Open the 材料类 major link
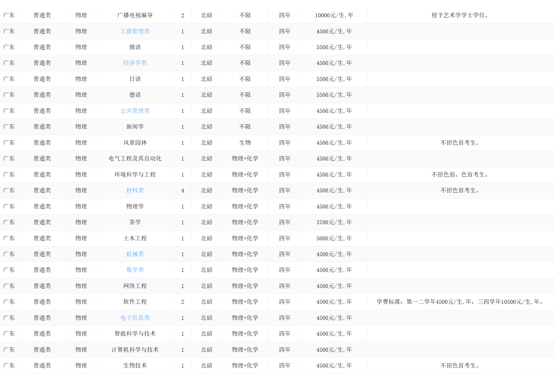Image resolution: width=555 pixels, height=392 pixels. coord(135,190)
